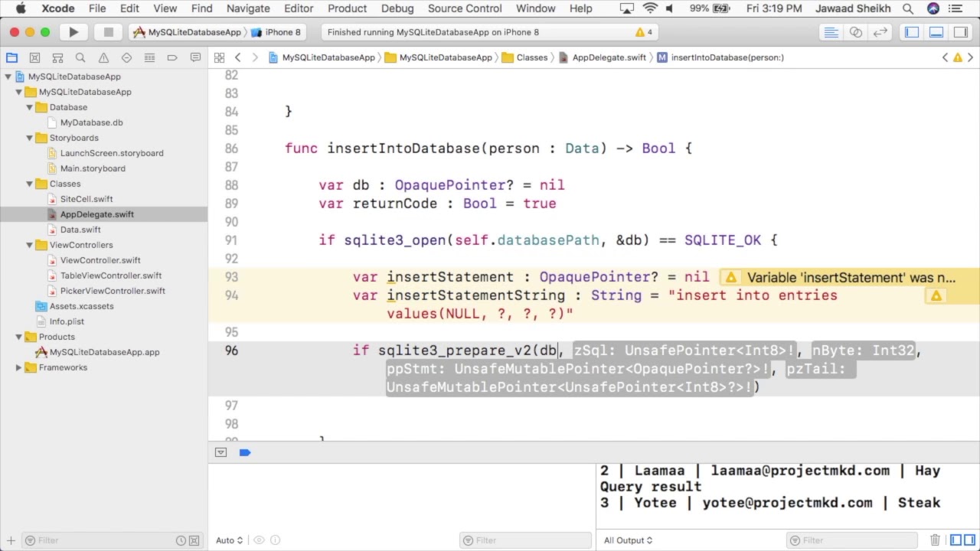Clear the console with the trash icon
The image size is (980, 551).
(935, 540)
